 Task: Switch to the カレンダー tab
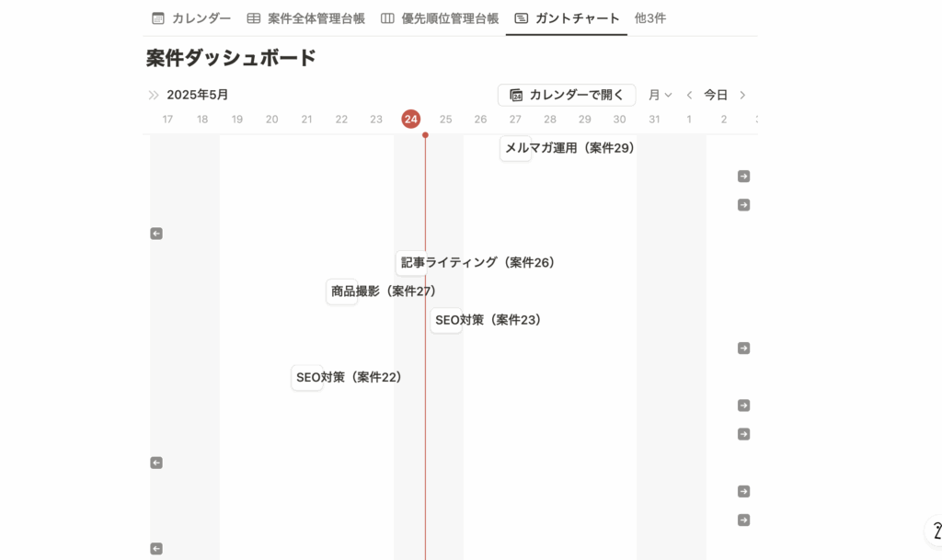tap(191, 18)
